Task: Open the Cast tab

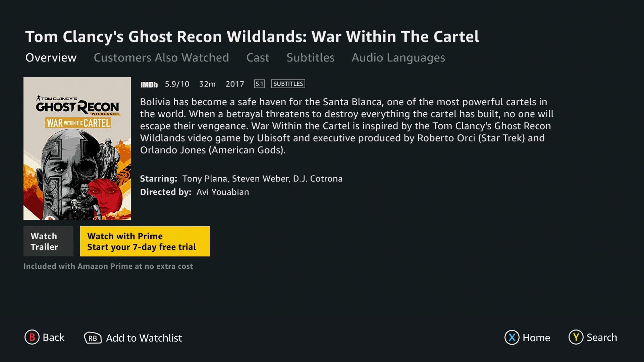Action: (x=258, y=58)
